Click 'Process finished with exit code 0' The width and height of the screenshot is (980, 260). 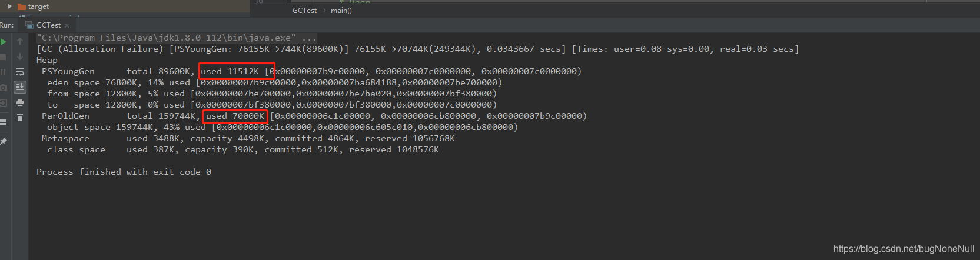(124, 172)
